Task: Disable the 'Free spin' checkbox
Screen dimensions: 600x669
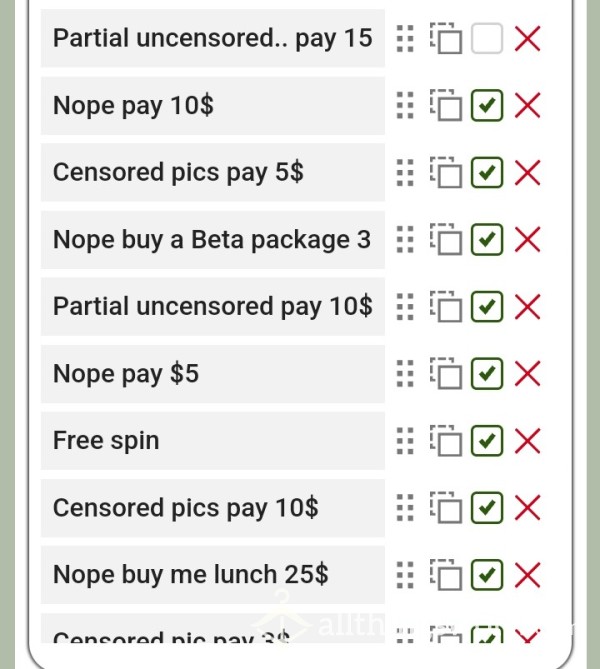Action: 487,441
